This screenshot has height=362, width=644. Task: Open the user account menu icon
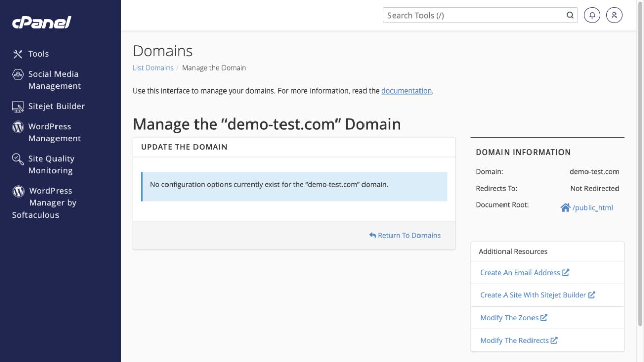click(x=614, y=15)
